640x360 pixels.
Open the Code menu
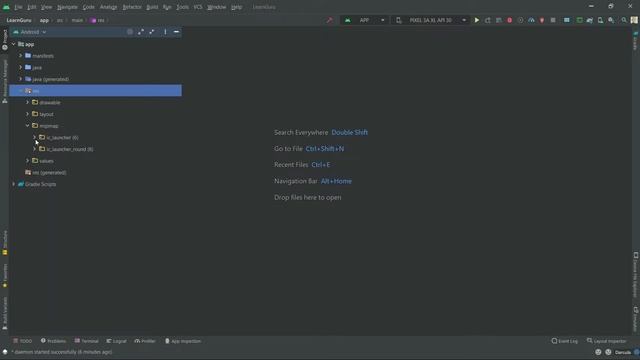(89, 7)
